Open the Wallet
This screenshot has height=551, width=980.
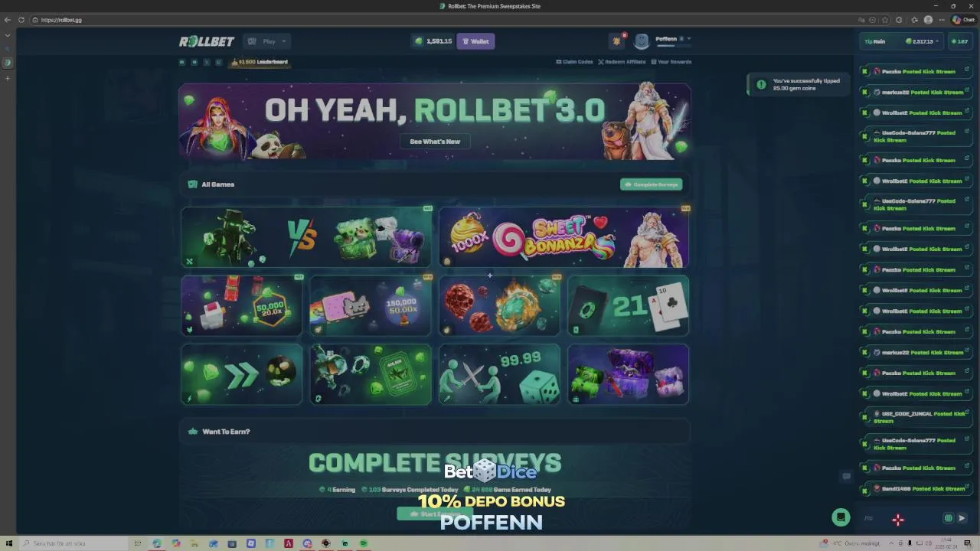coord(475,41)
